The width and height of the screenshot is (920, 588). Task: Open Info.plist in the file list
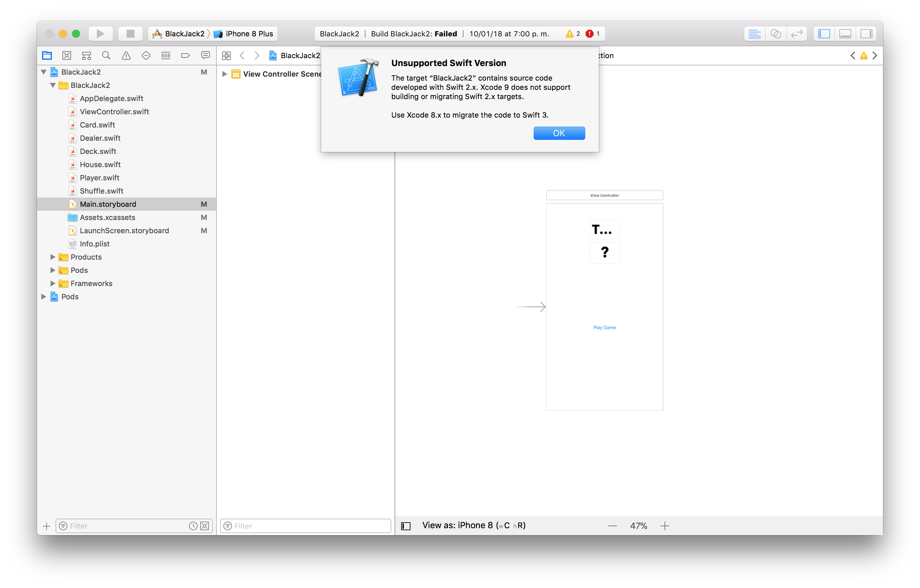(95, 243)
